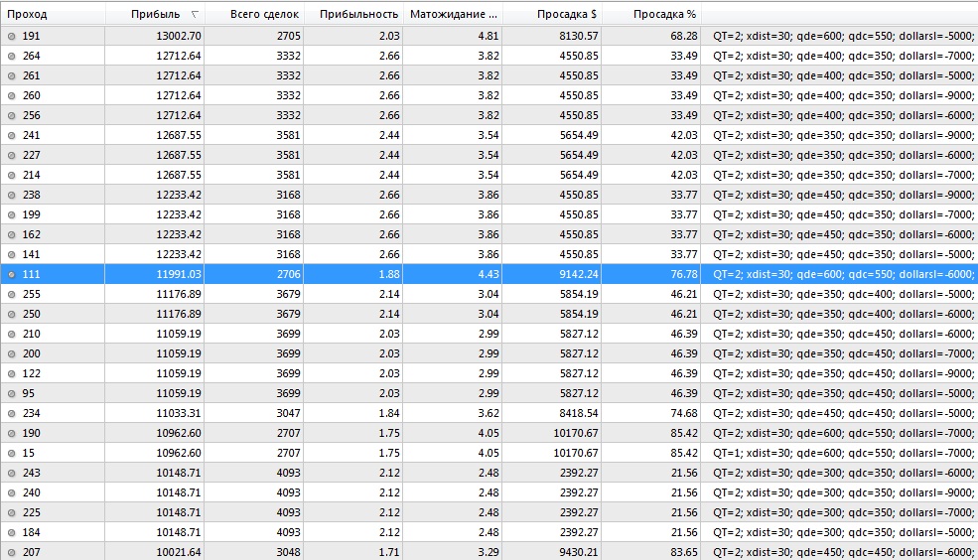Click the pass icon beside row 261
The width and height of the screenshot is (978, 560).
[11, 76]
